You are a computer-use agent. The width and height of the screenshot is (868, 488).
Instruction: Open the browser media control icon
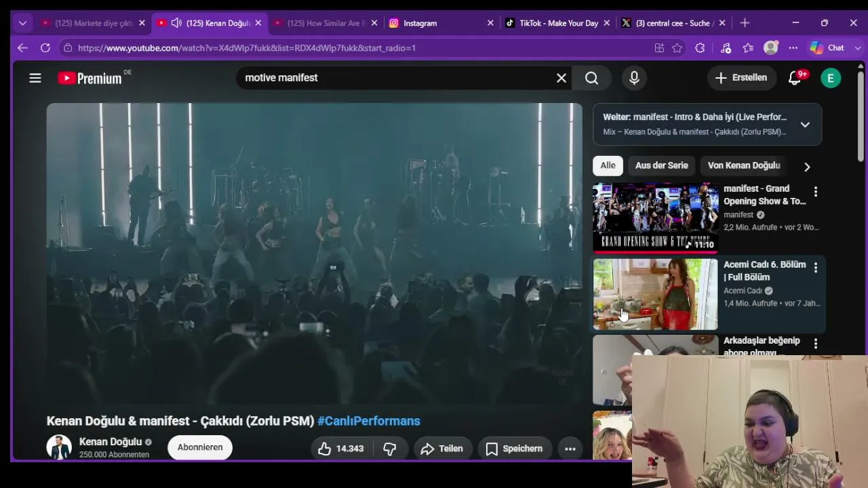pyautogui.click(x=726, y=48)
